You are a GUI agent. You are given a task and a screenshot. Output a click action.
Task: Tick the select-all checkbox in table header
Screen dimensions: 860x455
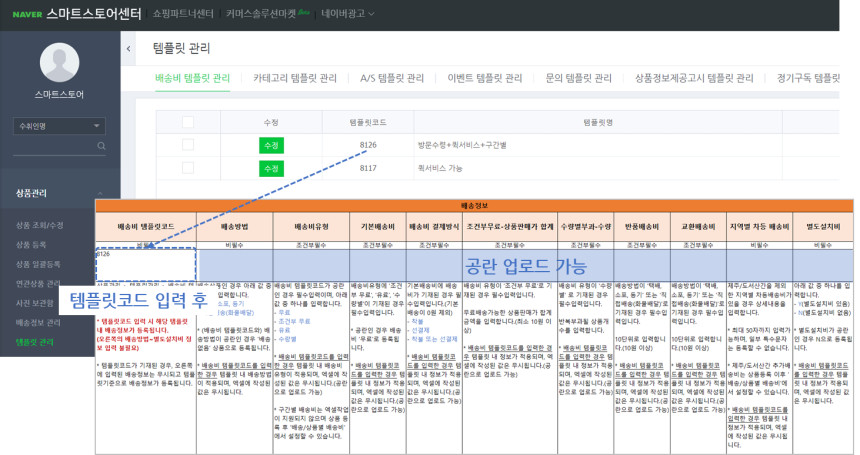(x=188, y=121)
